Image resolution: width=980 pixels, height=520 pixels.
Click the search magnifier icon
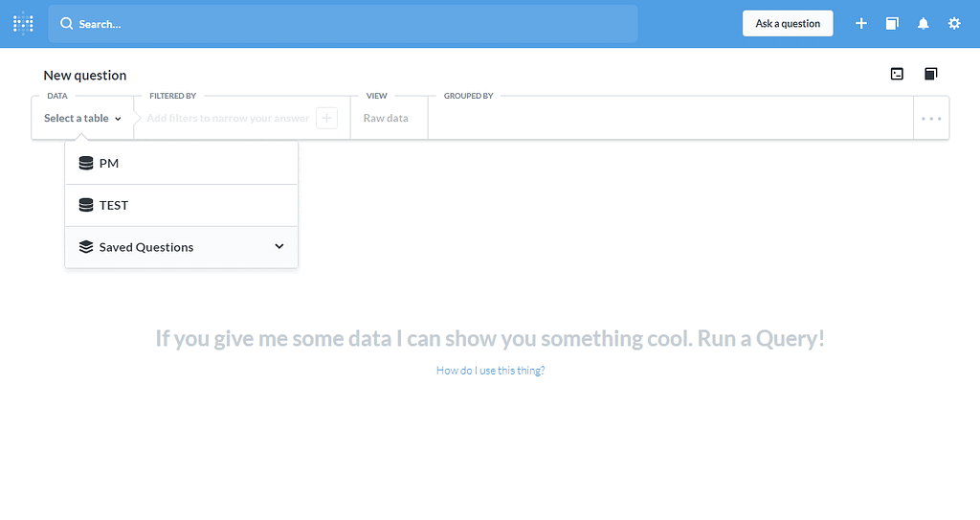tap(66, 24)
